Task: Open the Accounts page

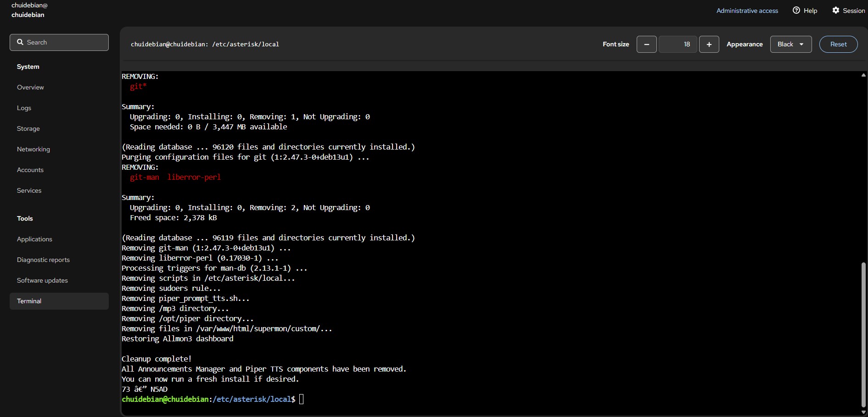Action: 30,170
